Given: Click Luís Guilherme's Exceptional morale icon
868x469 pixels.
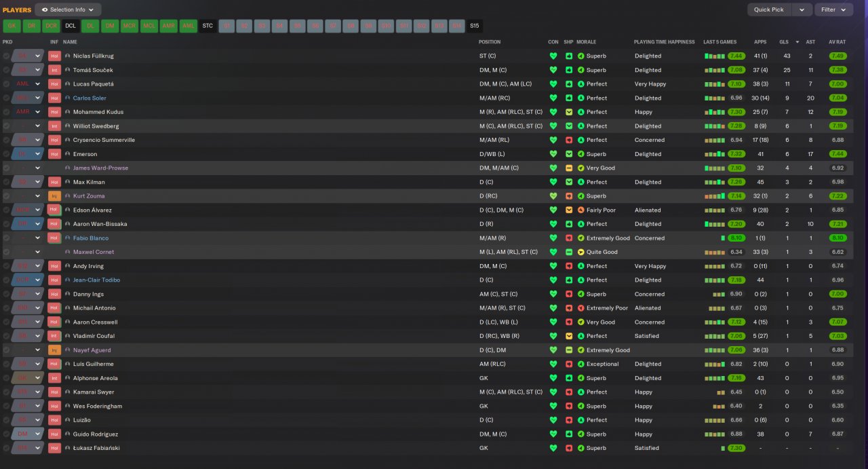Looking at the screenshot, I should coord(580,364).
